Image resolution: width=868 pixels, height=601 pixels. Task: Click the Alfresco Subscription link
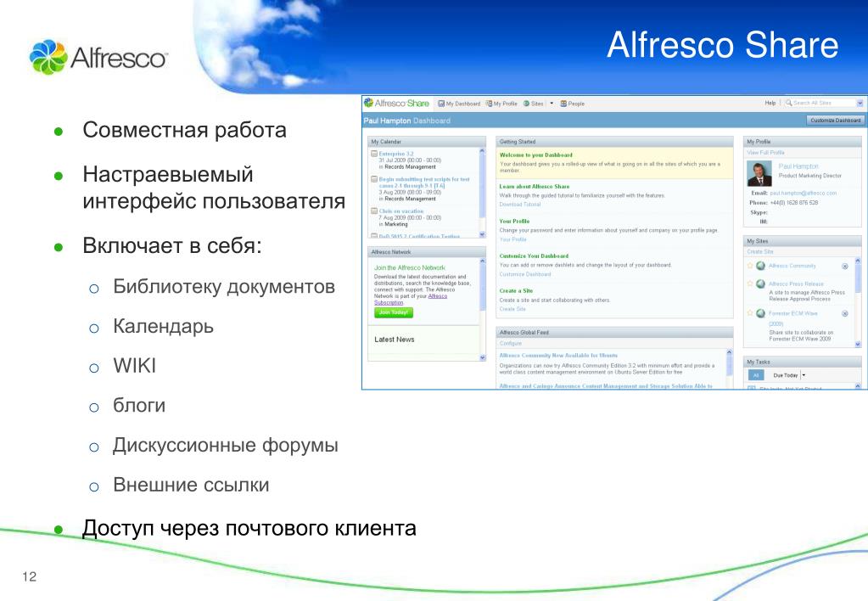410,299
